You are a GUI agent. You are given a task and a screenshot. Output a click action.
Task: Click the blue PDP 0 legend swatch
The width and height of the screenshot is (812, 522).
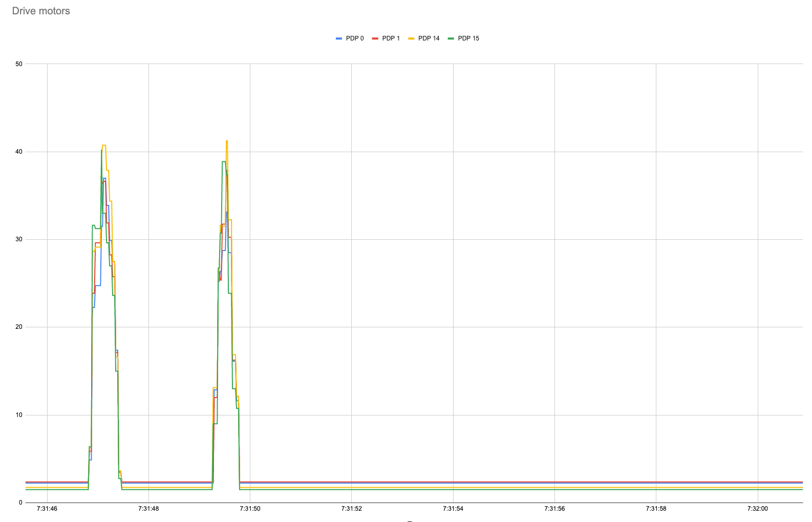tap(339, 38)
